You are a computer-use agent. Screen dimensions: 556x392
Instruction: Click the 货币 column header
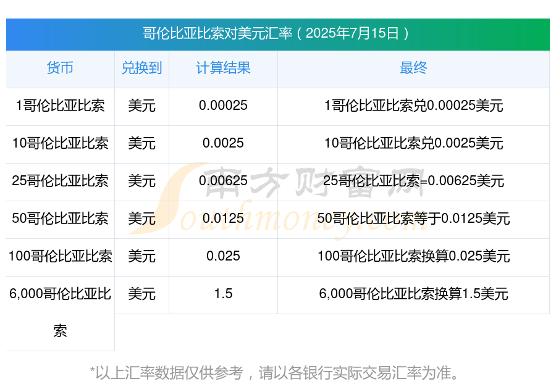click(x=61, y=68)
